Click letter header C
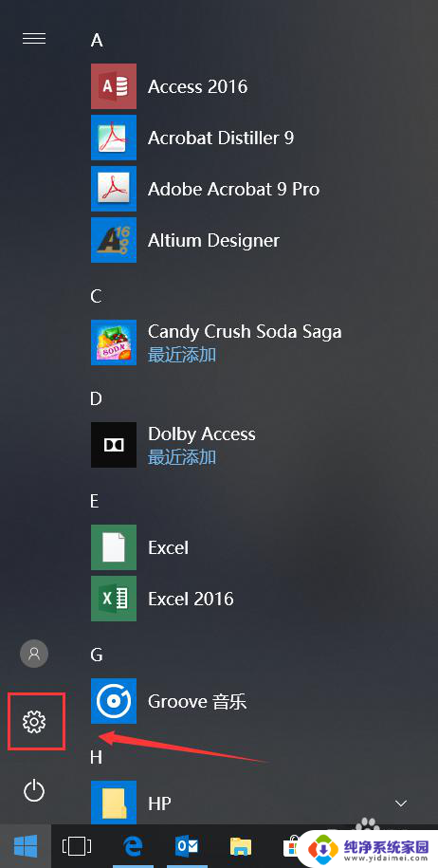Screen dimensions: 438x868 [97, 296]
